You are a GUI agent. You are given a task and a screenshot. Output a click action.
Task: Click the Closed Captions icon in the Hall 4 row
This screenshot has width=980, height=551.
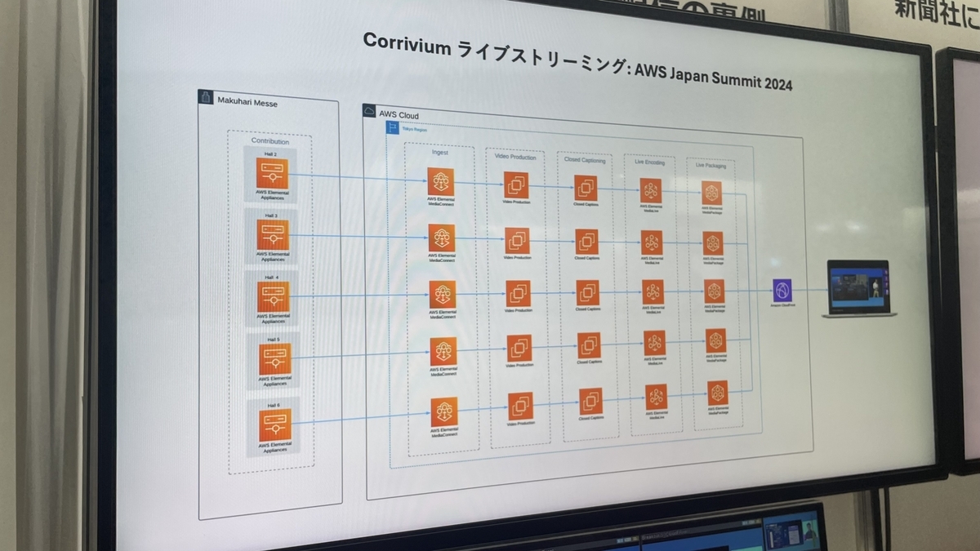point(588,293)
